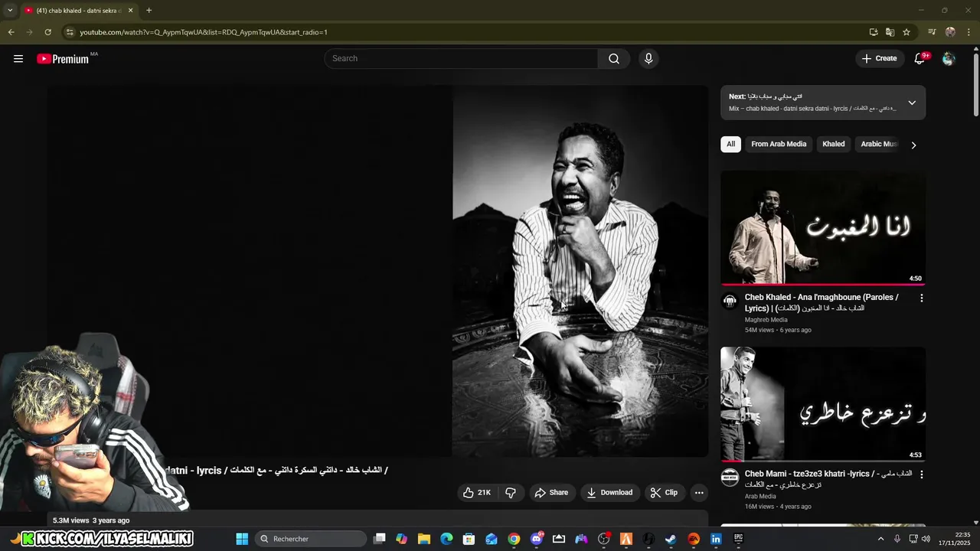Open the YouTube account avatar menu
Image resolution: width=980 pixels, height=551 pixels.
pyautogui.click(x=949, y=59)
